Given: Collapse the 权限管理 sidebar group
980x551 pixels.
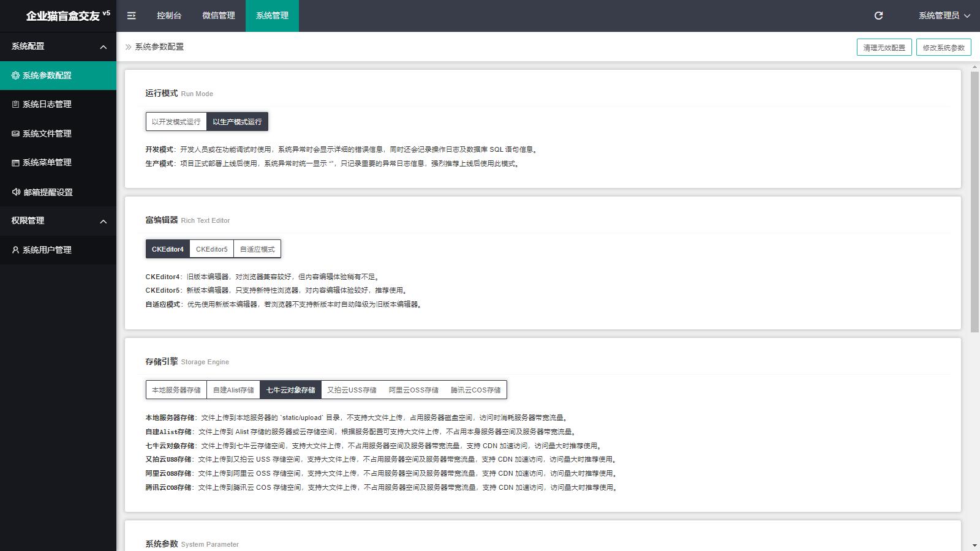Looking at the screenshot, I should coord(103,222).
